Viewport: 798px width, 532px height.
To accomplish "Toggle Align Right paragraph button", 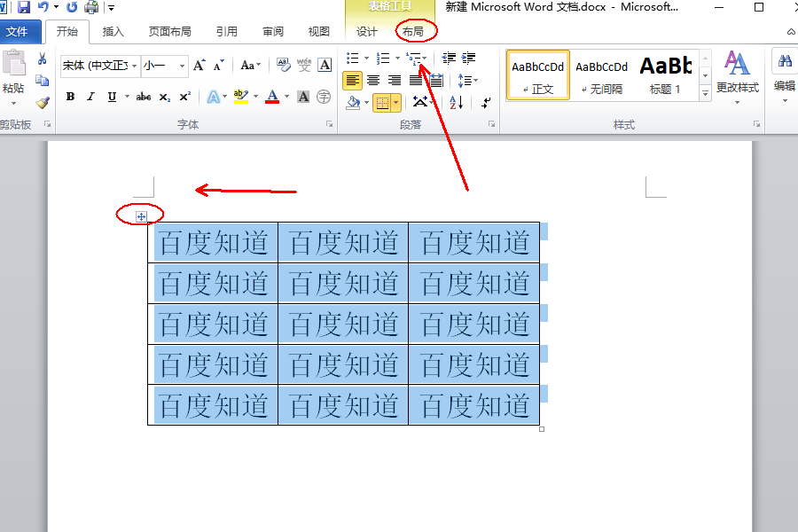I will click(x=395, y=81).
